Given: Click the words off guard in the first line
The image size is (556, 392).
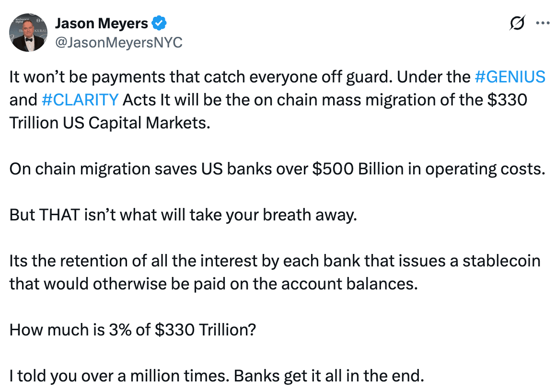Looking at the screenshot, I should [x=357, y=77].
